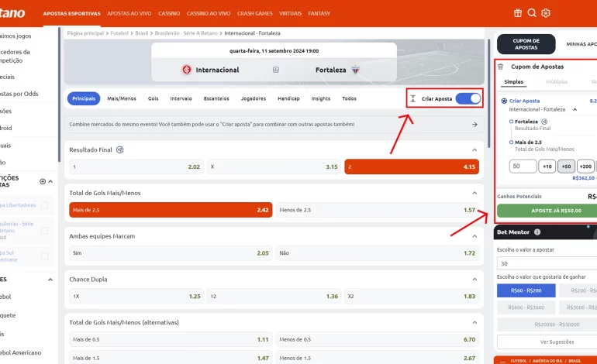This screenshot has width=597, height=364.
Task: Select Sim odds 2.05 both teams score
Action: [171, 253]
